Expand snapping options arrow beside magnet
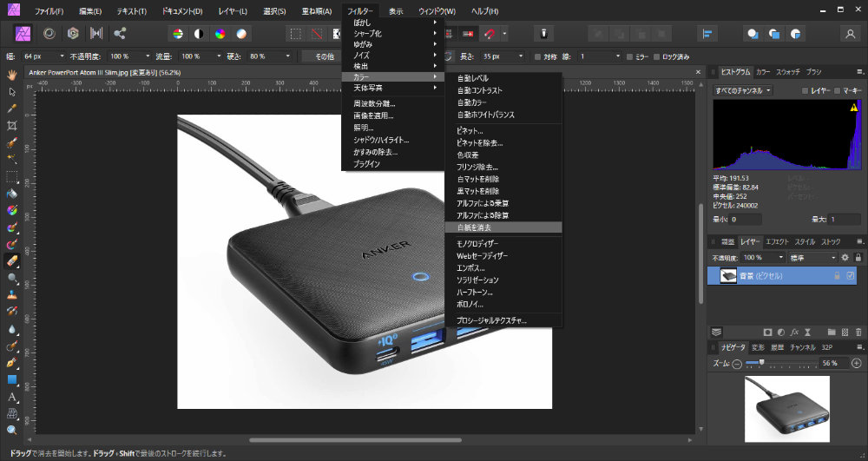This screenshot has height=461, width=868. pos(504,34)
